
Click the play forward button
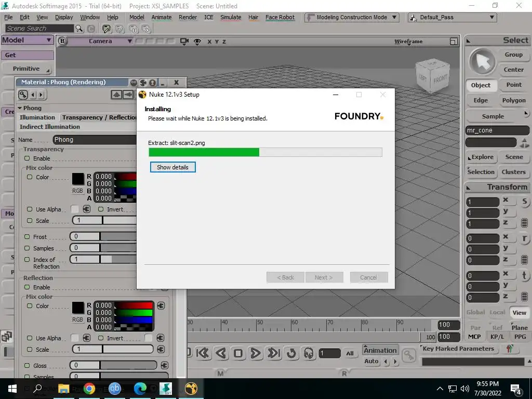pyautogui.click(x=255, y=353)
